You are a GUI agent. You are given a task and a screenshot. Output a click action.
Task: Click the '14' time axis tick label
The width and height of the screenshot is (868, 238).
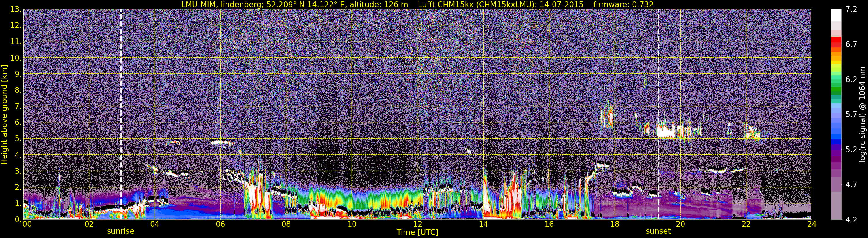[x=483, y=224]
